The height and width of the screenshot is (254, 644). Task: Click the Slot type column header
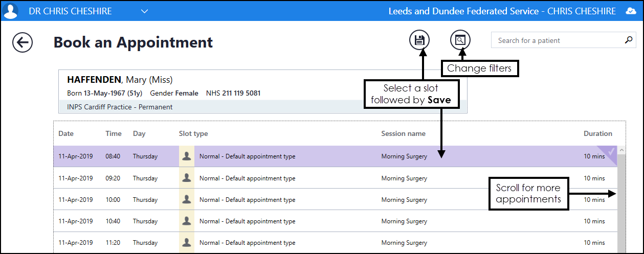pos(193,133)
